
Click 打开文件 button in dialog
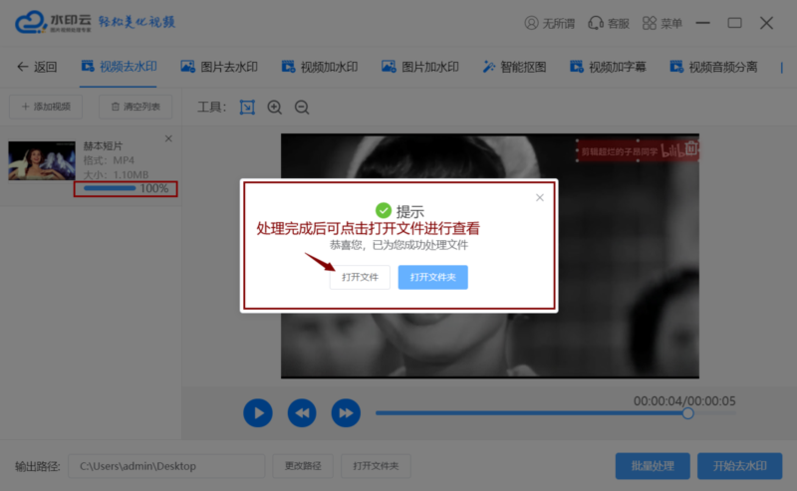tap(360, 277)
